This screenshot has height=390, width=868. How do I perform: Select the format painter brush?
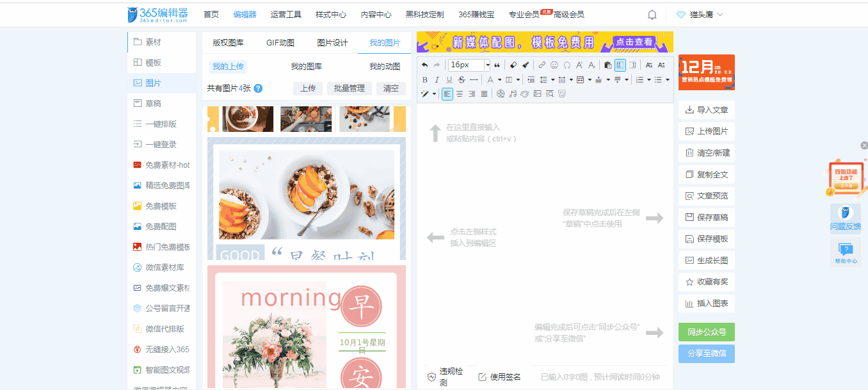pos(526,65)
